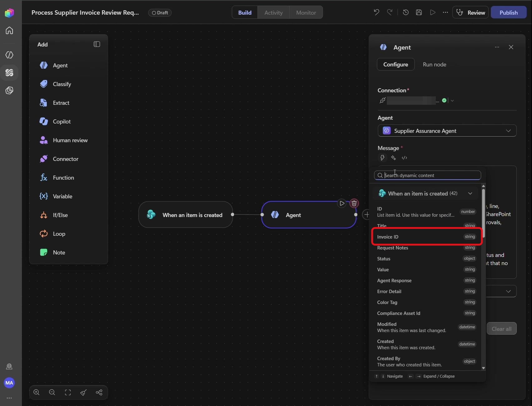Select Invoice ID dynamic content
Image resolution: width=532 pixels, height=406 pixels.
427,237
